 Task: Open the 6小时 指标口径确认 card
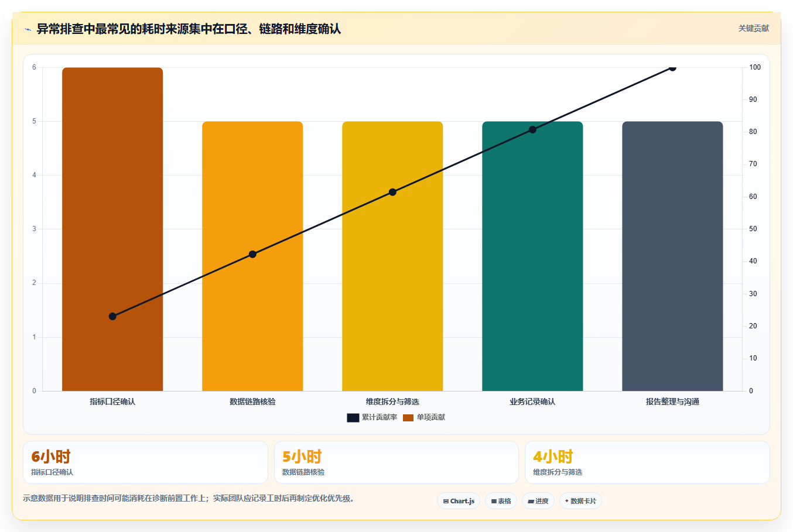pos(145,462)
